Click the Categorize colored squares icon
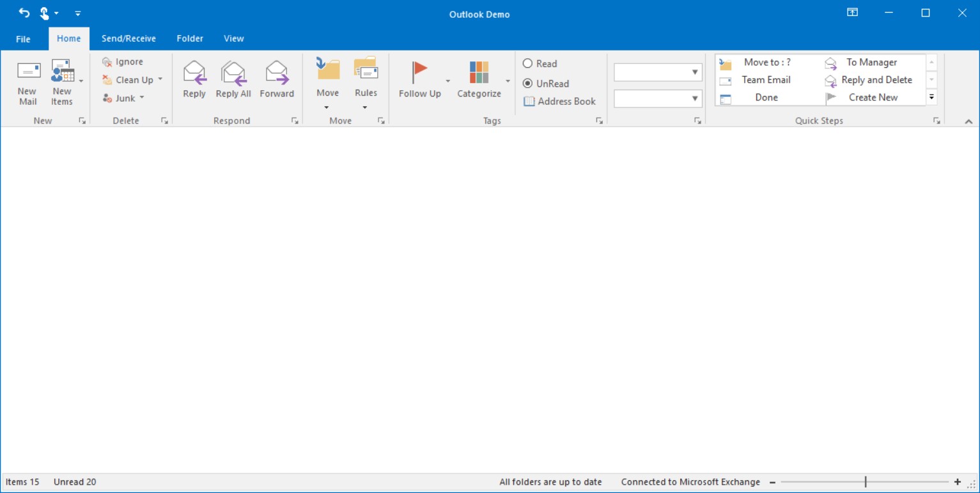 pos(479,72)
